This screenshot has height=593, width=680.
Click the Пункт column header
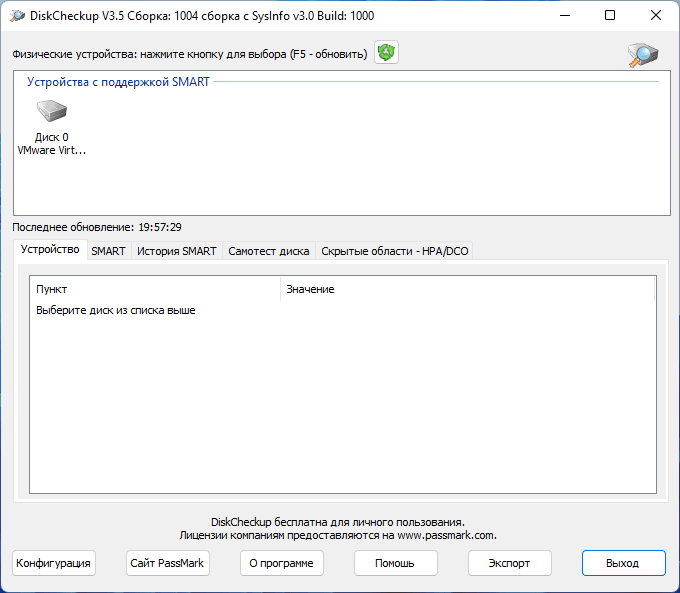pos(155,289)
